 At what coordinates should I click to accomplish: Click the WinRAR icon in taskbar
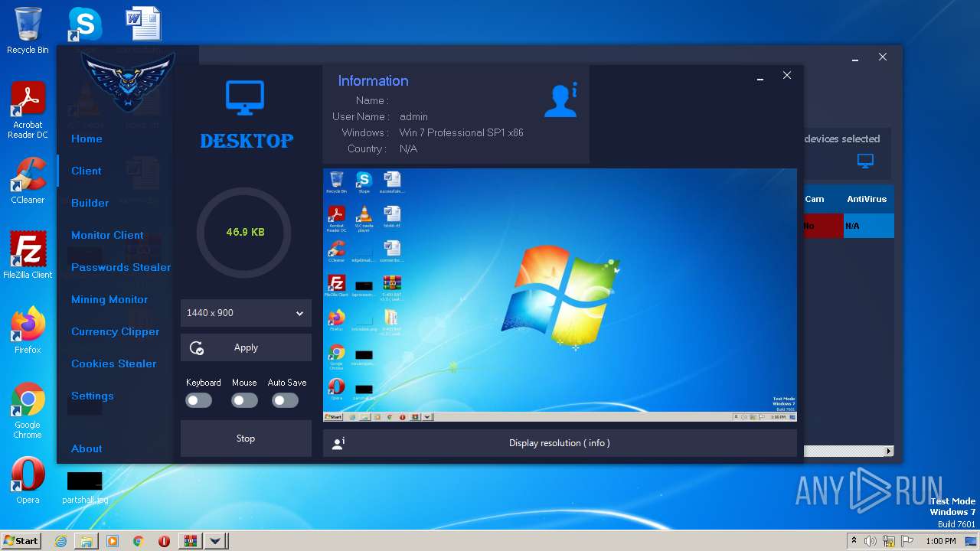(190, 541)
